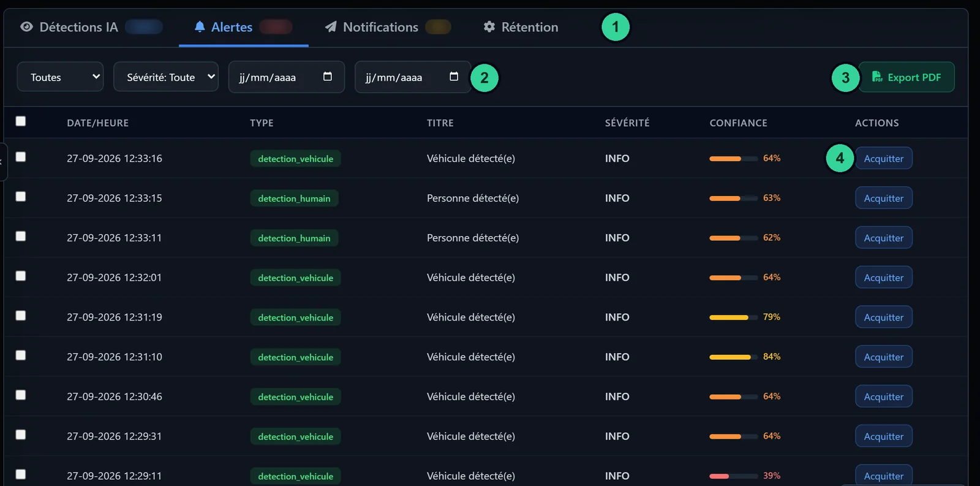Open the calendar picker of first date field
The width and height of the screenshot is (980, 486).
coord(328,77)
